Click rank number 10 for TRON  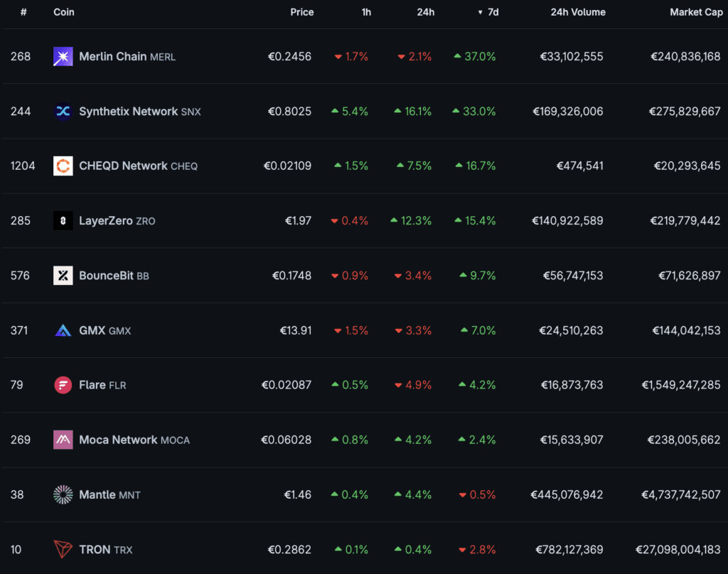pyautogui.click(x=16, y=549)
